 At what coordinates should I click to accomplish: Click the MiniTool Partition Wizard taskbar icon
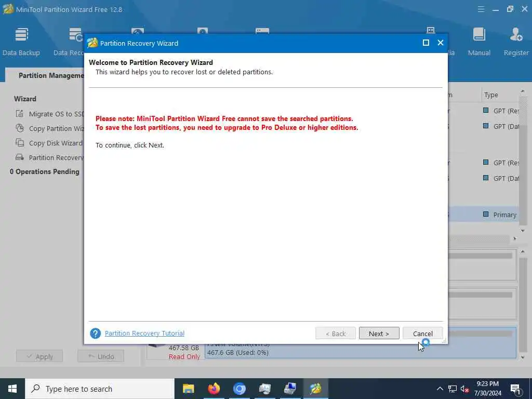tap(315, 389)
